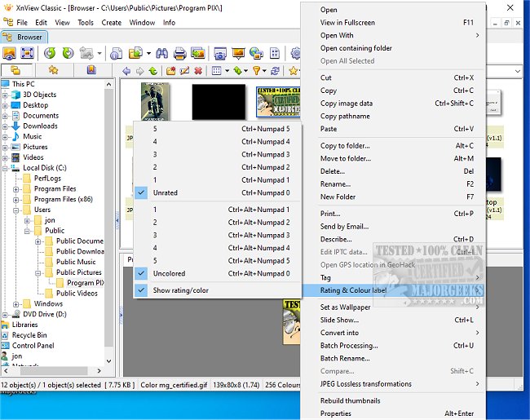Select the checked Unrated rating option

[165, 193]
